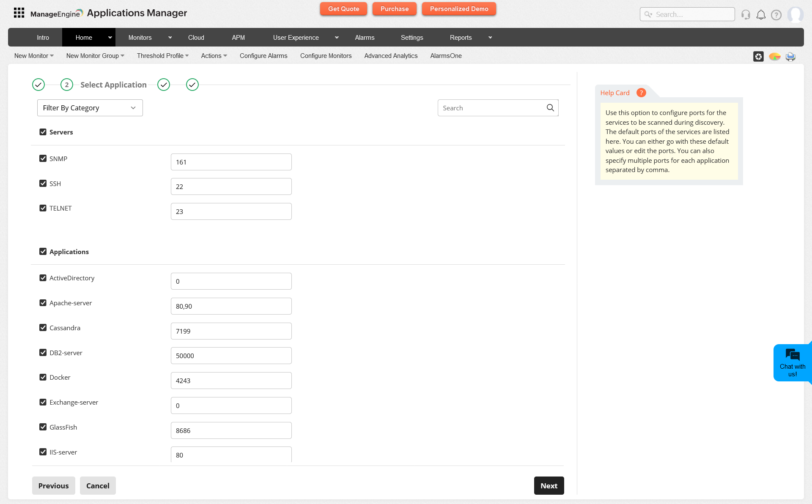
Task: Open the notifications bell
Action: click(761, 15)
